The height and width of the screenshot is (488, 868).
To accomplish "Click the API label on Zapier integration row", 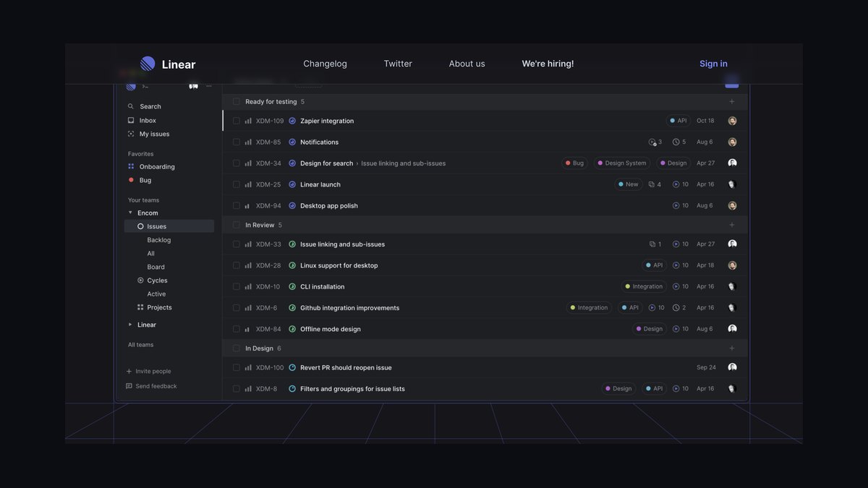I will [x=678, y=121].
